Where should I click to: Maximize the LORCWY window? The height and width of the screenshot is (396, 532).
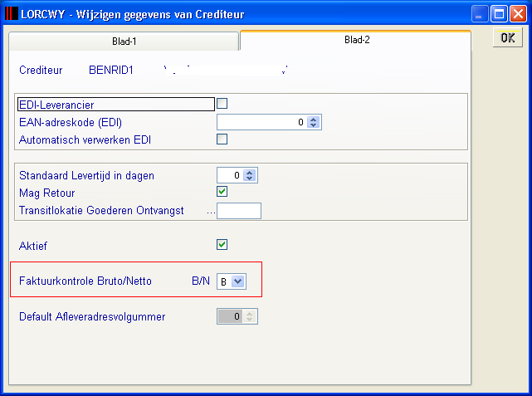point(499,14)
